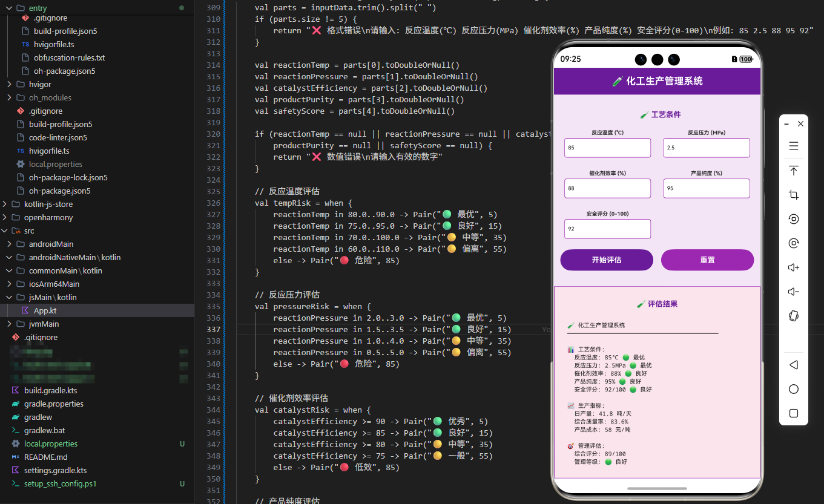
Task: Click the emulator @ rotate icon
Action: [794, 243]
